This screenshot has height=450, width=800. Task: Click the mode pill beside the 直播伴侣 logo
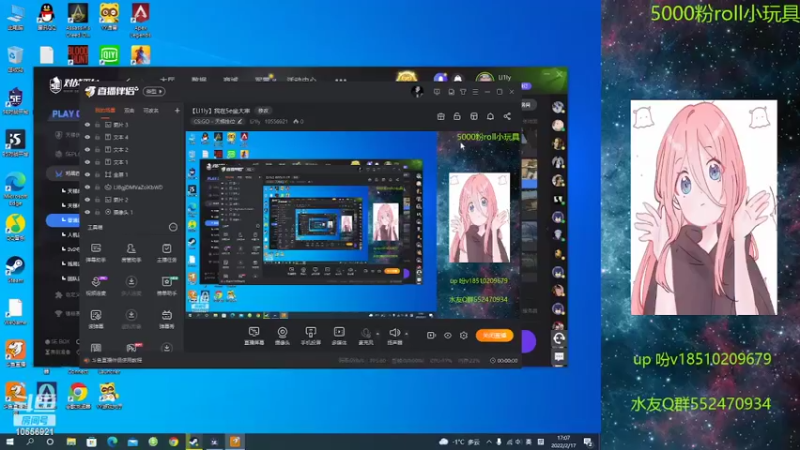[154, 91]
